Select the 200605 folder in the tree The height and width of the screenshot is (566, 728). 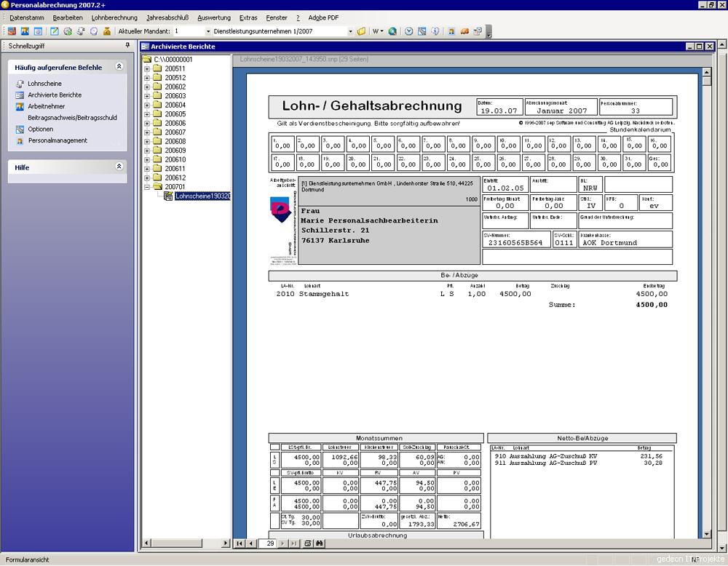tap(175, 114)
